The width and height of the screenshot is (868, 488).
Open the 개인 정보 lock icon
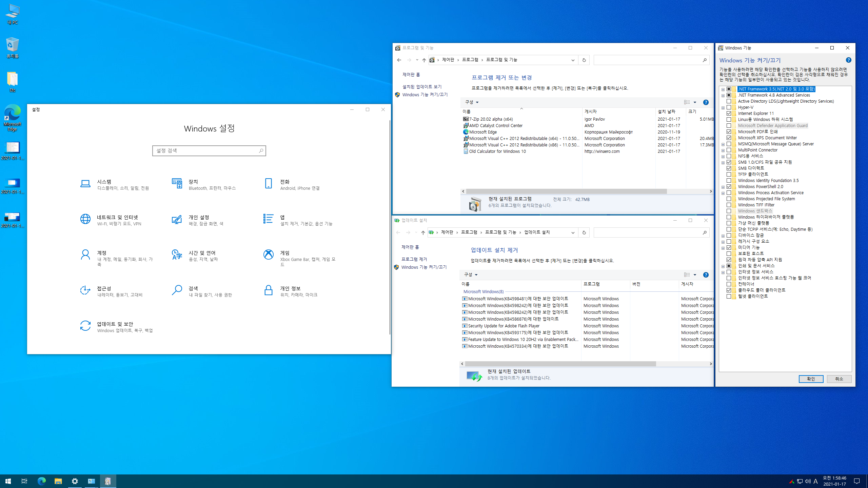pos(268,290)
